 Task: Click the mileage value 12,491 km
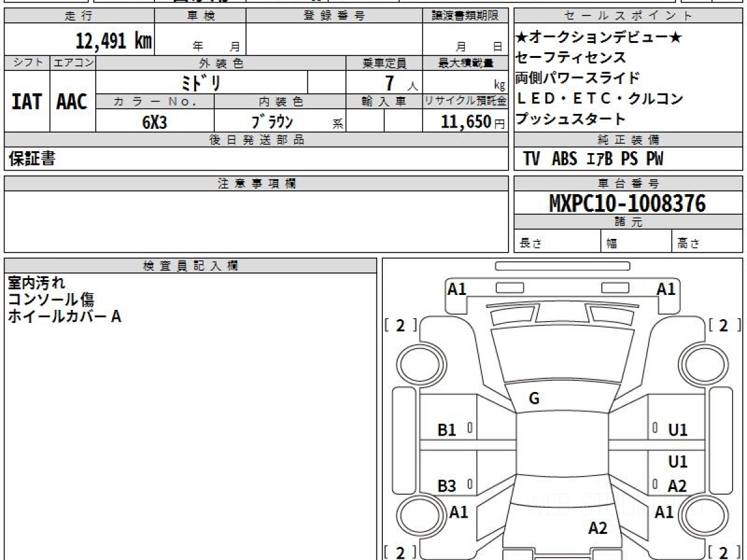click(113, 41)
